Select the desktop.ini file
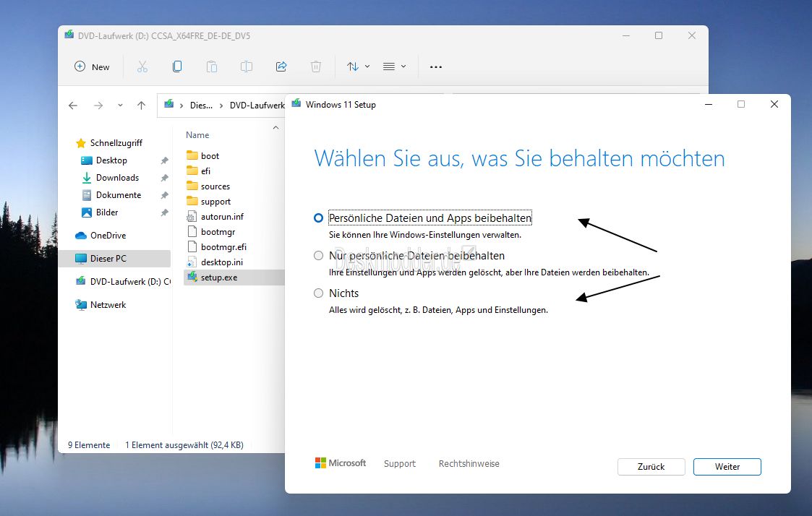 pos(222,262)
